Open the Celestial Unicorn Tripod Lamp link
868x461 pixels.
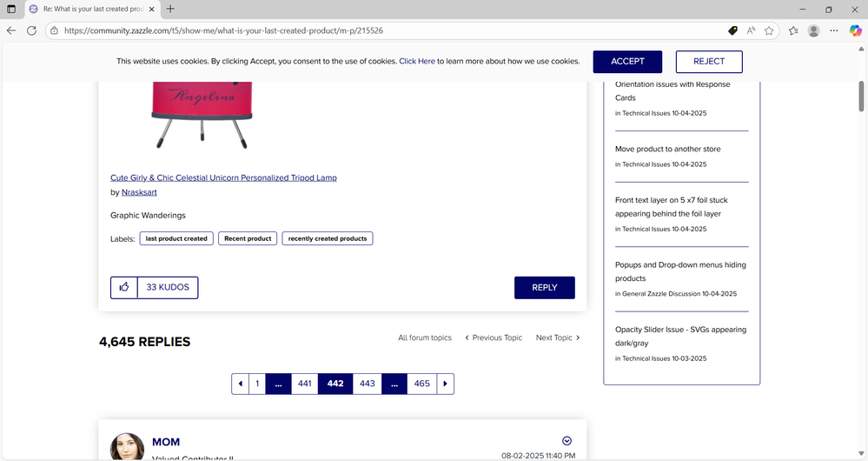coord(223,177)
